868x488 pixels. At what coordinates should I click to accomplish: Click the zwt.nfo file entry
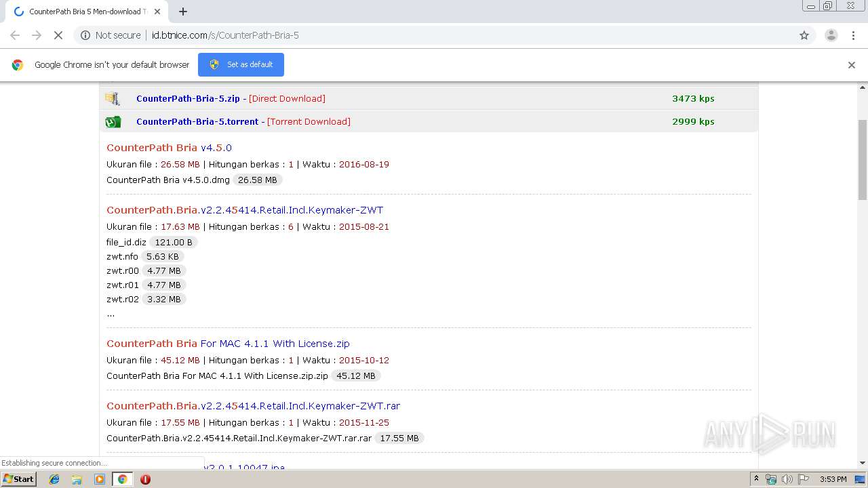[122, 257]
